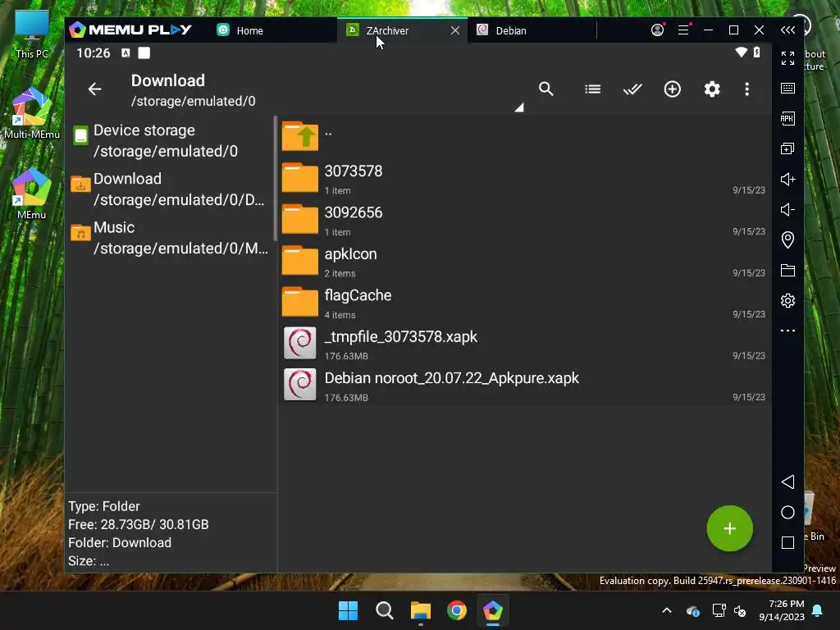Open multi-window manager sidebar icon
840x630 pixels.
pos(787,148)
